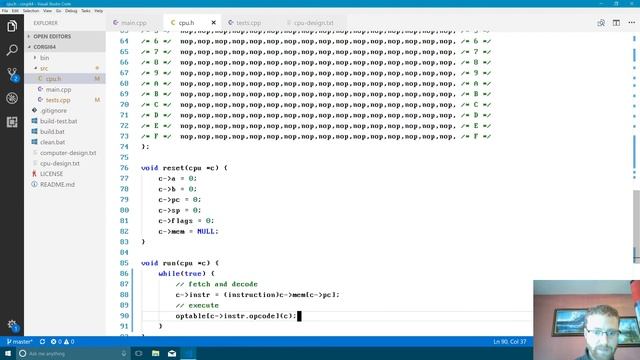Open the errors and warnings status indicator
The width and height of the screenshot is (640, 360).
62,342
